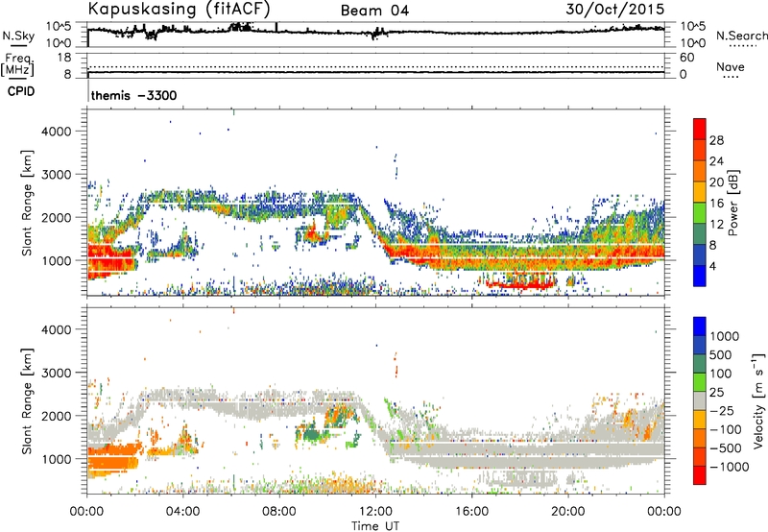
Task: Click the '3000' tick of the velocity panel
Action: [x=57, y=373]
